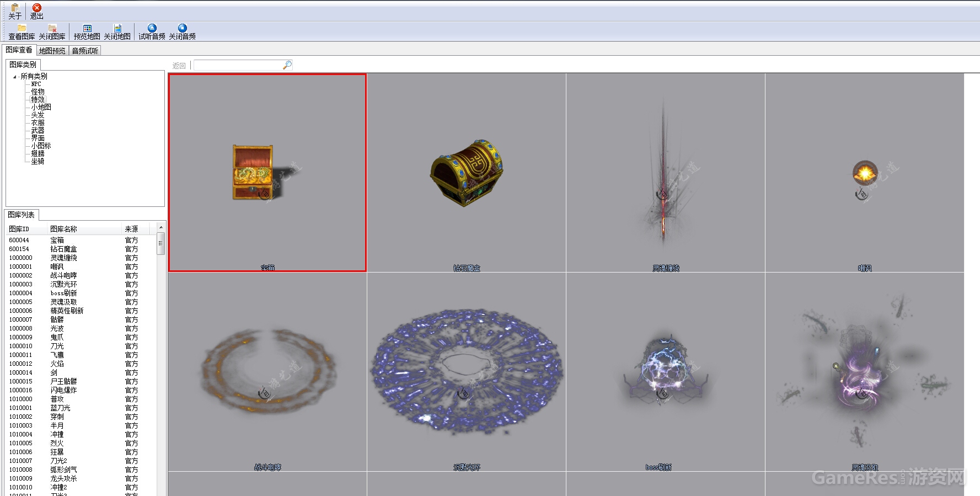Select 头发 category in tree

(38, 115)
